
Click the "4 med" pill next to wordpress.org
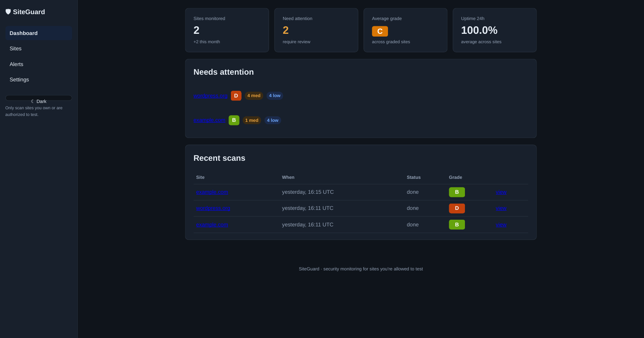pos(254,96)
